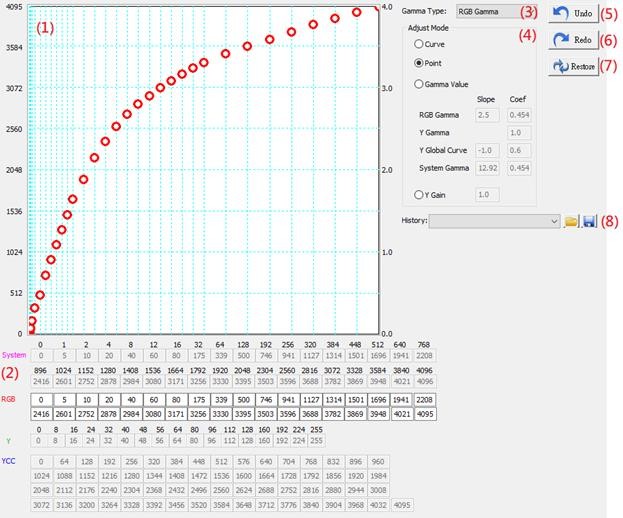
Task: Select the Curve adjust mode
Action: 419,45
